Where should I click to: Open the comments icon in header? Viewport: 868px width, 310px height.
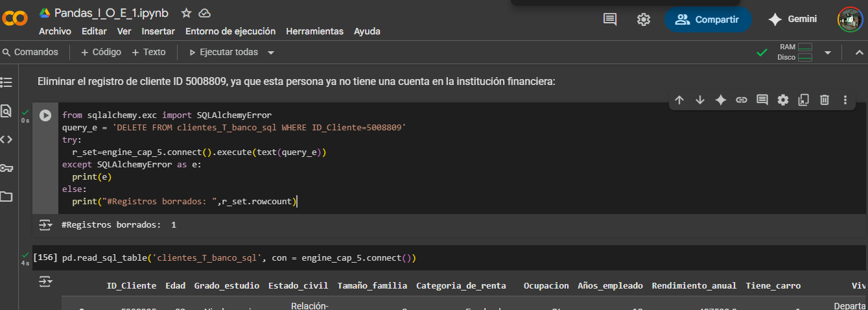610,19
